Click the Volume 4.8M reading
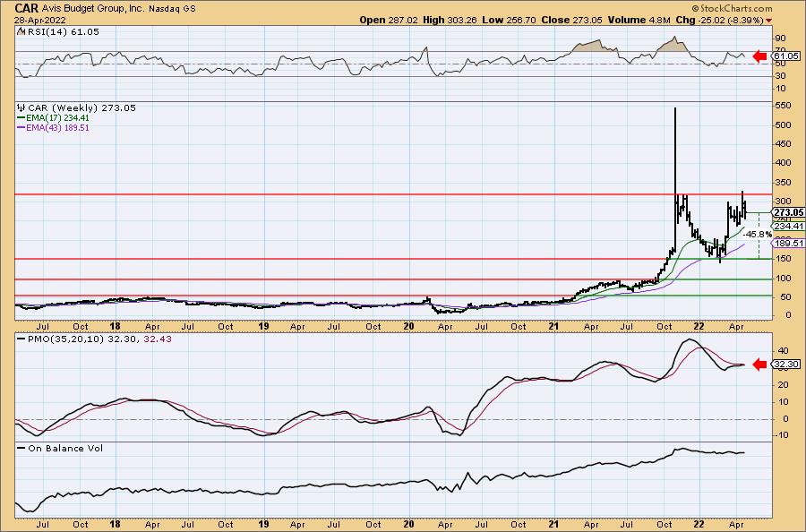Image resolution: width=806 pixels, height=532 pixels. pyautogui.click(x=639, y=20)
